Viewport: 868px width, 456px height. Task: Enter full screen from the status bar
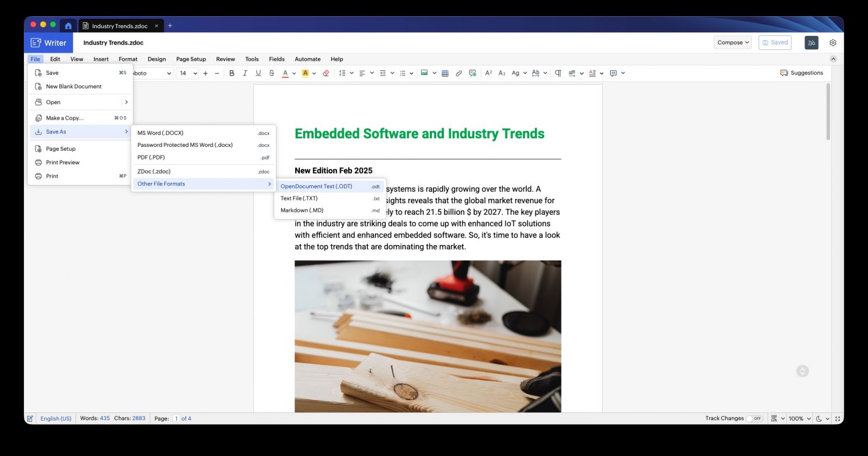click(x=838, y=419)
